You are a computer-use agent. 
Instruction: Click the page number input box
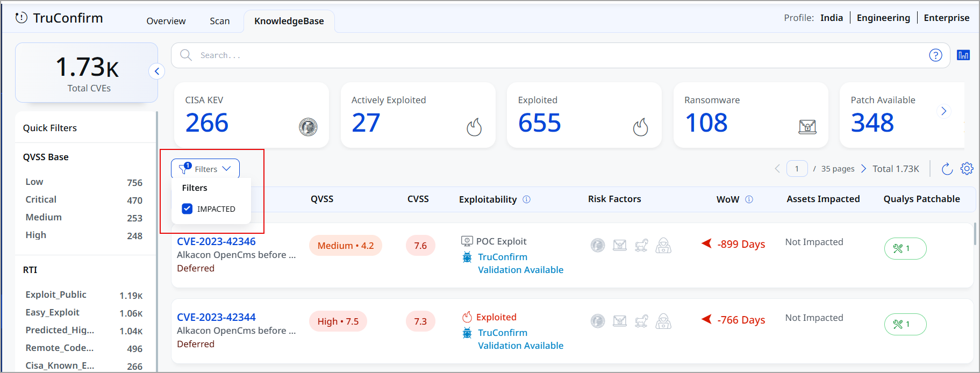[797, 169]
